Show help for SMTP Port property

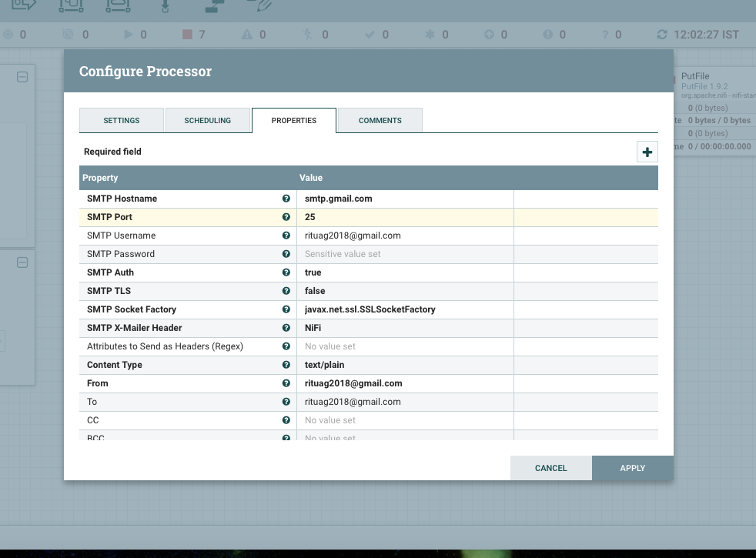(286, 217)
